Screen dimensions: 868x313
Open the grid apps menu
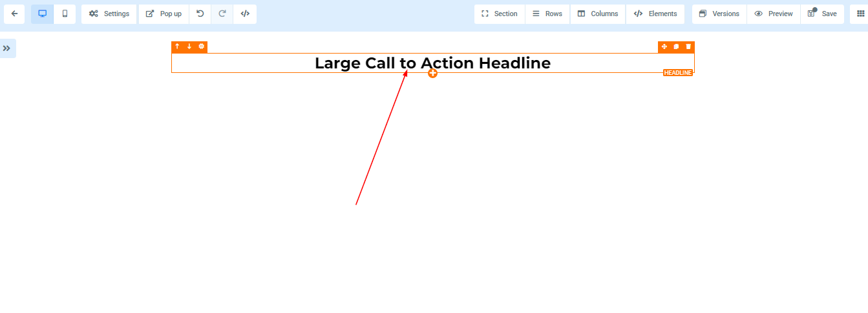point(861,14)
